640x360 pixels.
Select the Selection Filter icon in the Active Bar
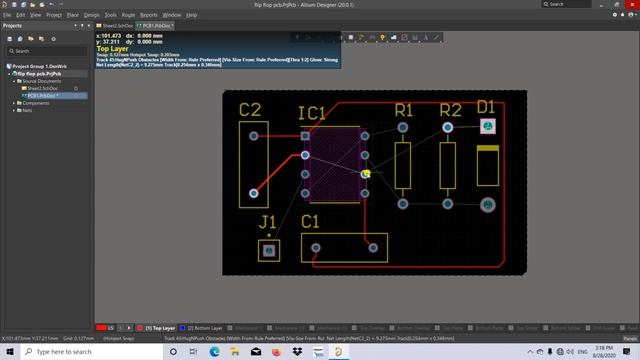pos(297,38)
